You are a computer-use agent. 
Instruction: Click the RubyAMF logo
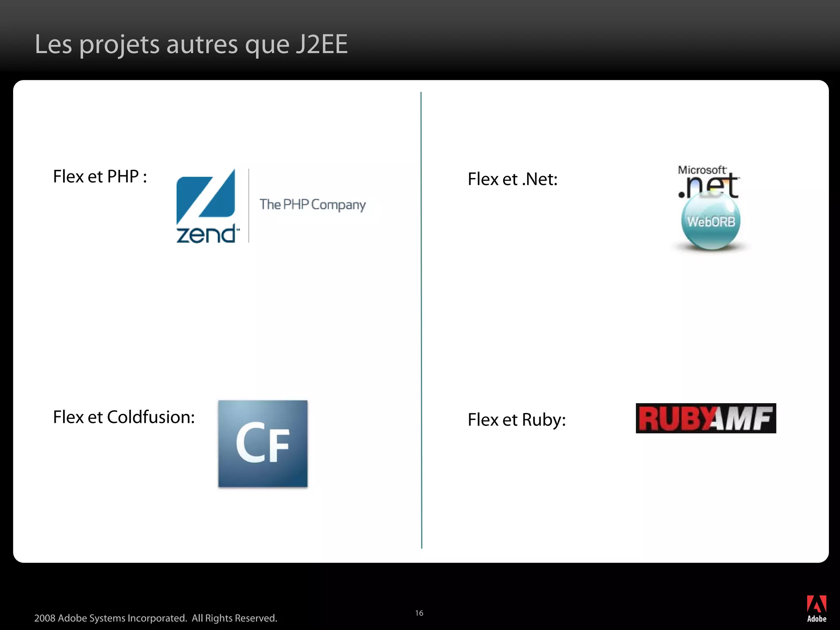[706, 418]
